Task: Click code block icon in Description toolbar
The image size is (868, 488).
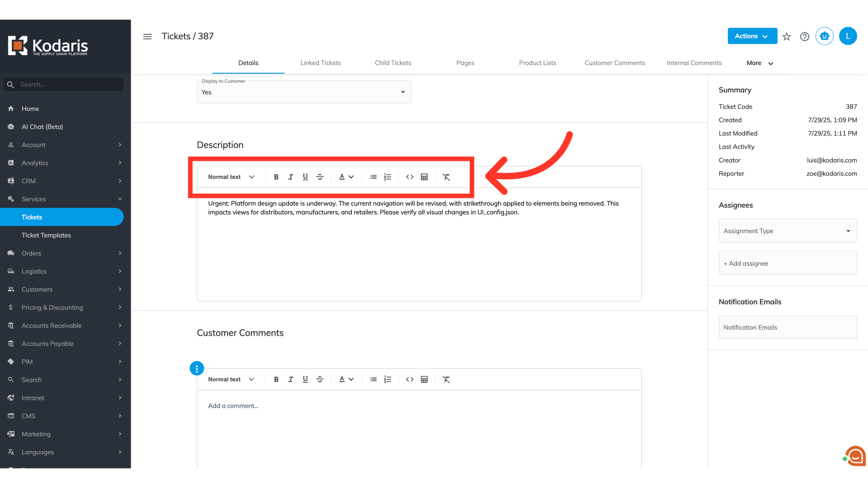Action: tap(410, 177)
